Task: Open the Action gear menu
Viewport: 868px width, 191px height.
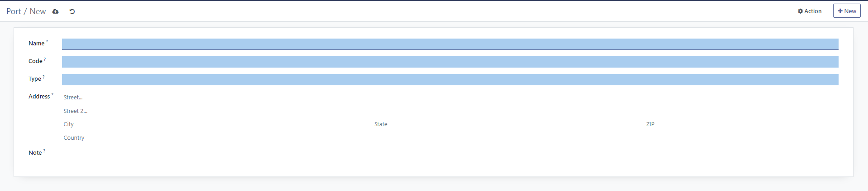Action: (x=809, y=11)
